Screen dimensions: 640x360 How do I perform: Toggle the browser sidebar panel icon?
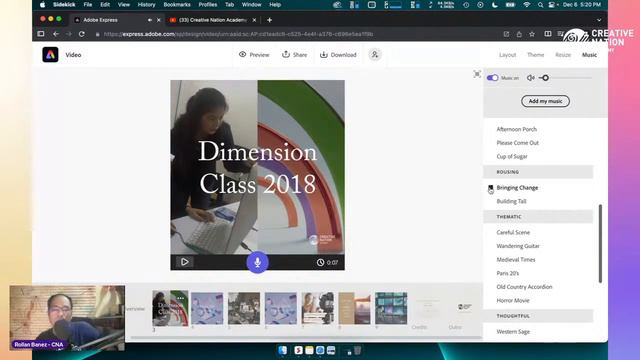pyautogui.click(x=41, y=34)
